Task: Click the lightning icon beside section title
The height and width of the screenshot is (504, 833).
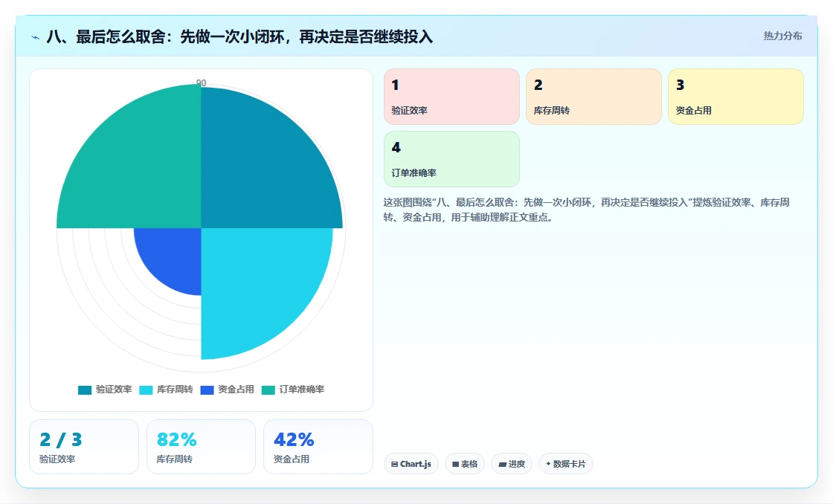Action: coord(36,37)
